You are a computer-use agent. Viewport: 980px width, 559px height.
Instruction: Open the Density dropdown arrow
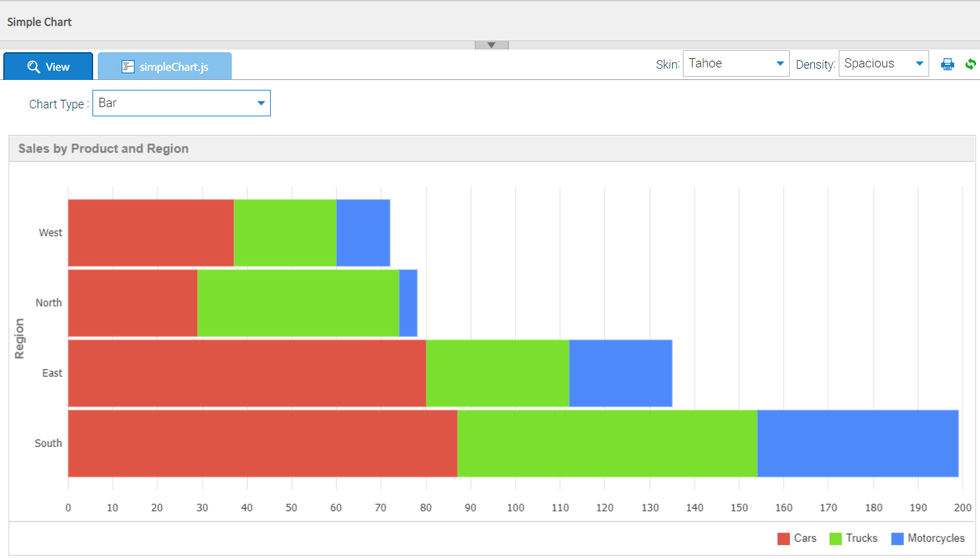pos(920,63)
